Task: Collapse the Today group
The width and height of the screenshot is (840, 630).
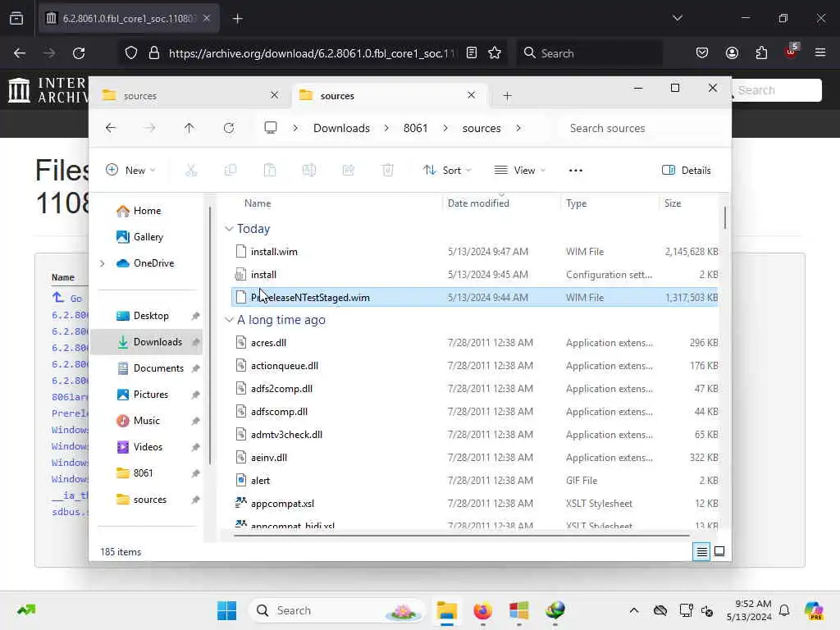Action: (x=230, y=229)
